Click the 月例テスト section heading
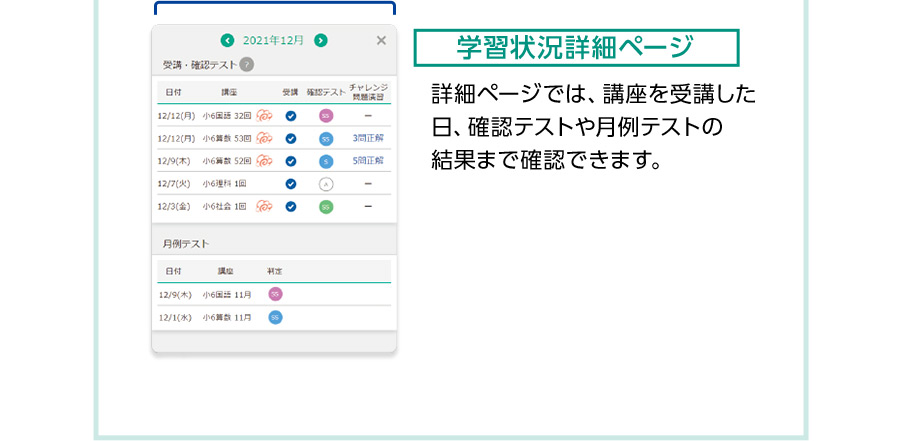 (186, 244)
